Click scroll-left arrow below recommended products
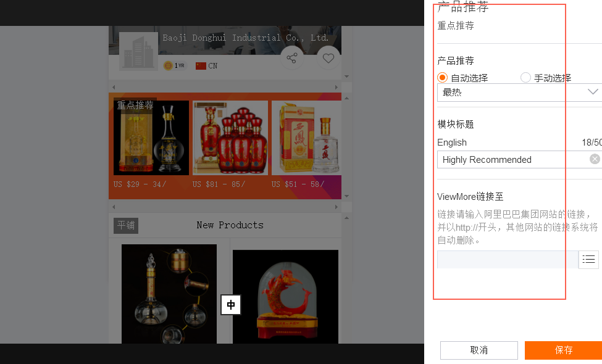 114,207
